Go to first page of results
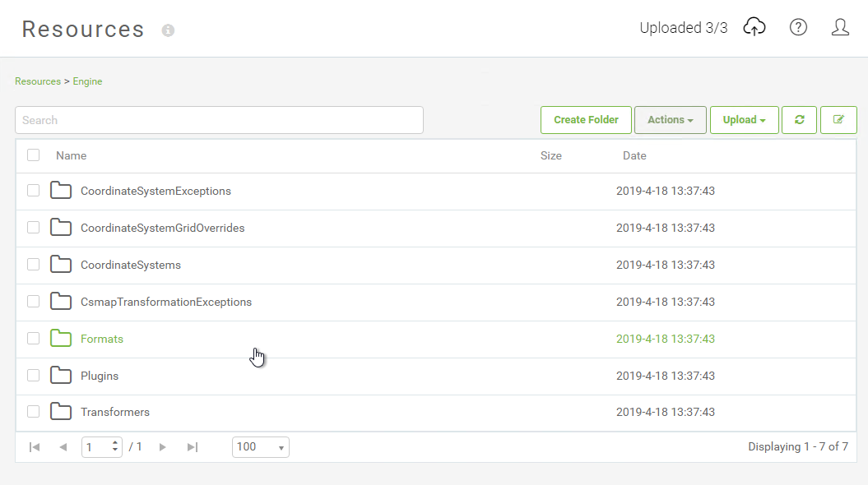 35,447
